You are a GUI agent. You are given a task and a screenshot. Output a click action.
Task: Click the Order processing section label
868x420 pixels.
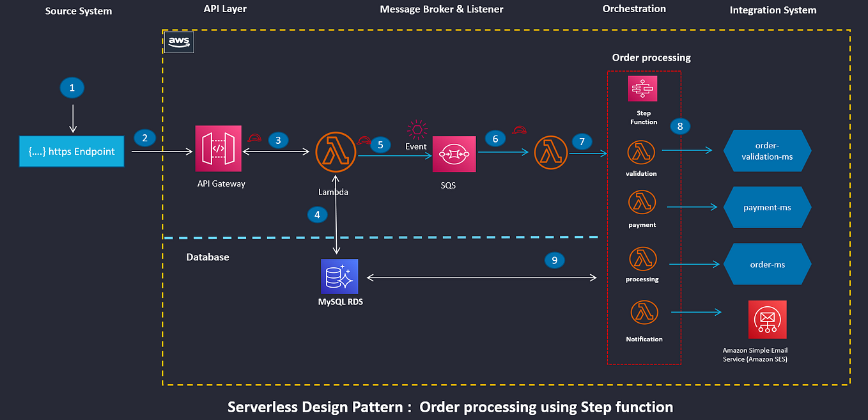point(651,57)
